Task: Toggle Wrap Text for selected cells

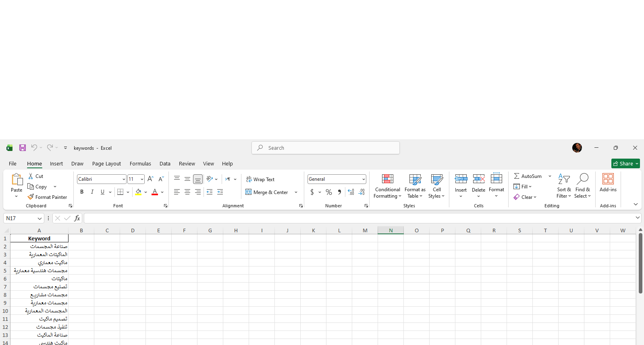Action: 260,180
